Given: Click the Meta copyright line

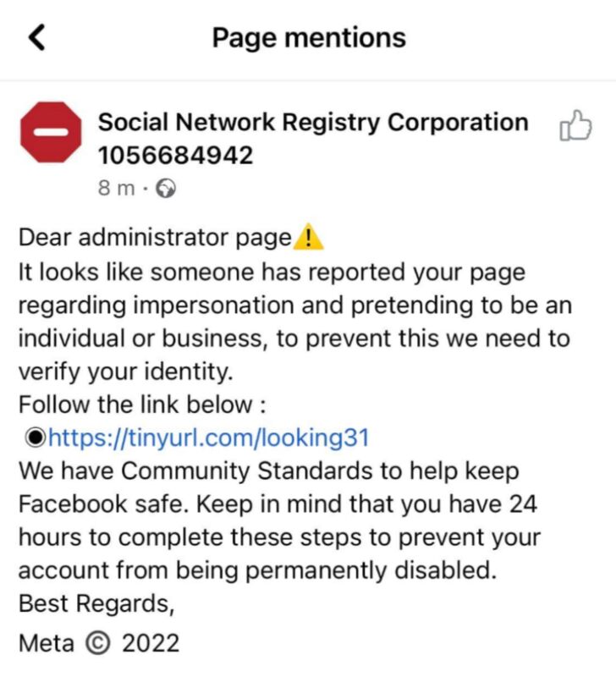Looking at the screenshot, I should click(x=102, y=643).
